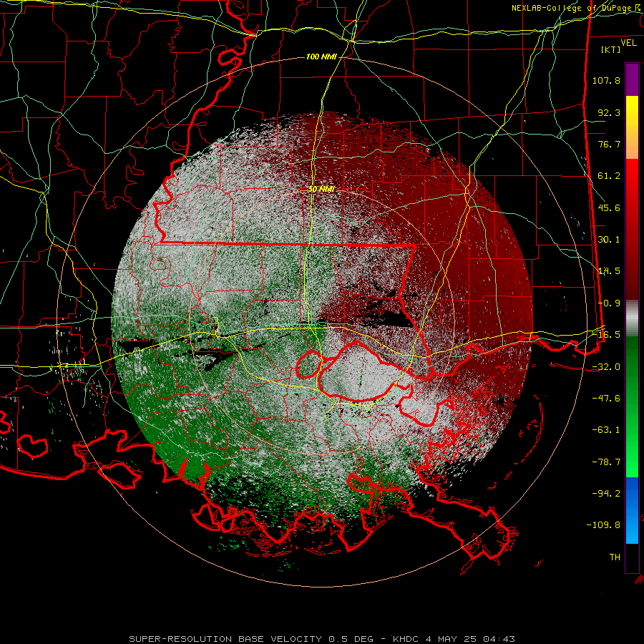
Task: Select the -78.7 legend value
Action: pyautogui.click(x=606, y=462)
